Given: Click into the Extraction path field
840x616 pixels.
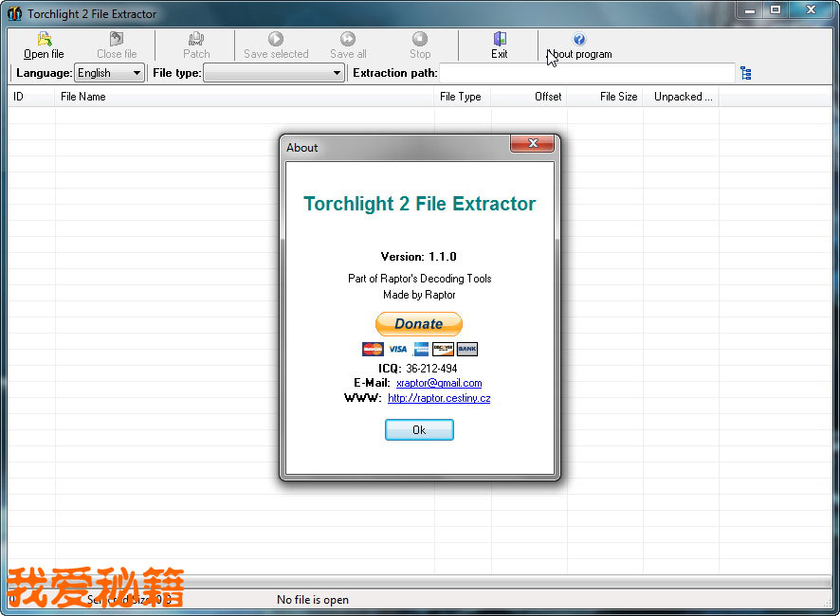Looking at the screenshot, I should pos(587,73).
